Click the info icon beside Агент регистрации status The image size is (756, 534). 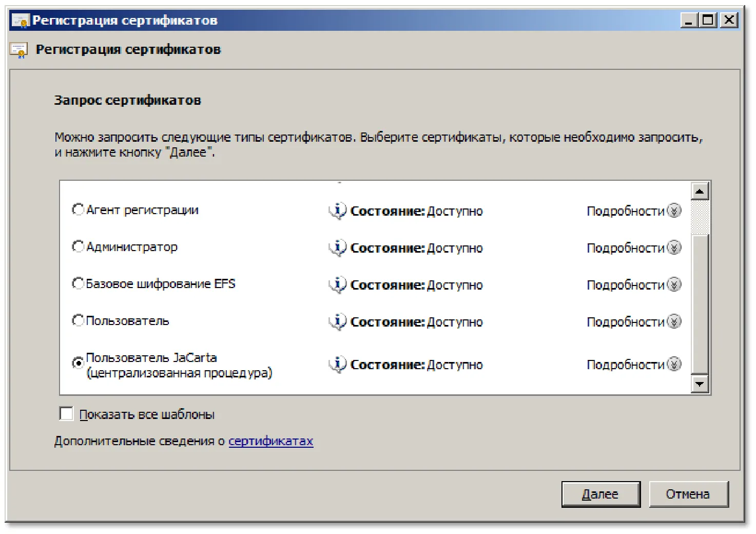tap(337, 211)
